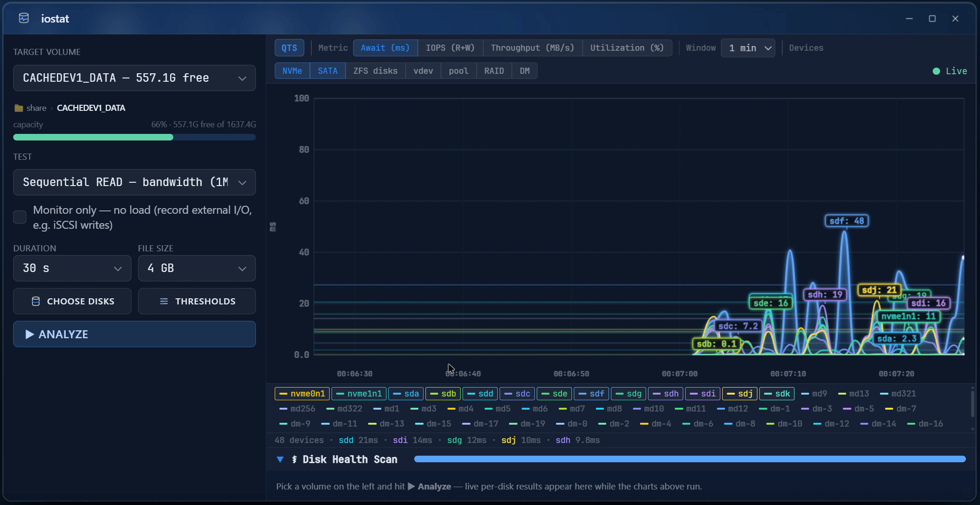
Task: Click the Disk Health Scan stethoscope icon
Action: click(x=294, y=459)
